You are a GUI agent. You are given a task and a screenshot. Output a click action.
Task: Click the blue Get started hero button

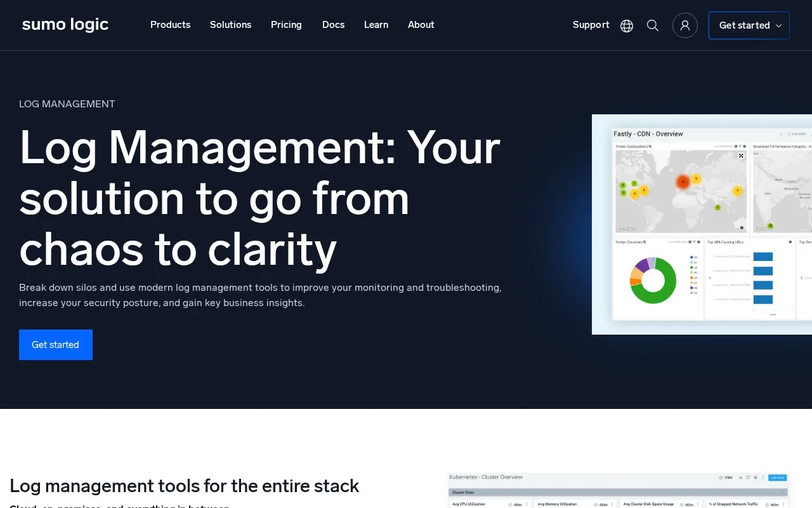coord(56,345)
